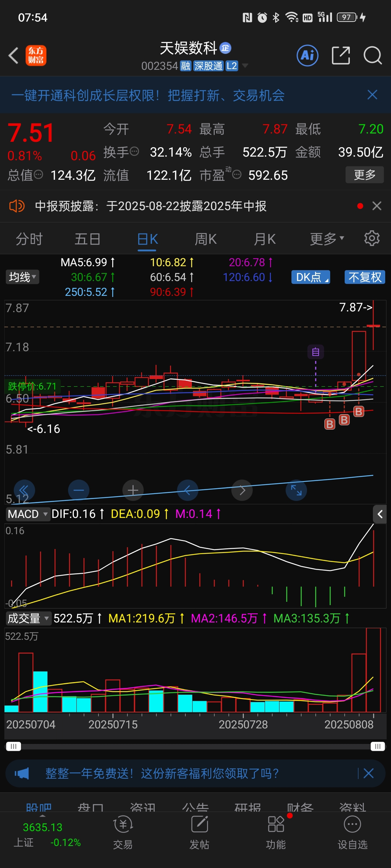Tap the highest B buy marker
Viewport: 391px width, 868px height.
click(358, 411)
